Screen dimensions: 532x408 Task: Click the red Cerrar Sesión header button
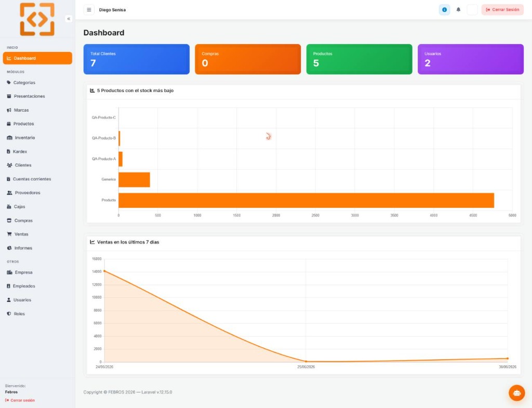pos(502,10)
